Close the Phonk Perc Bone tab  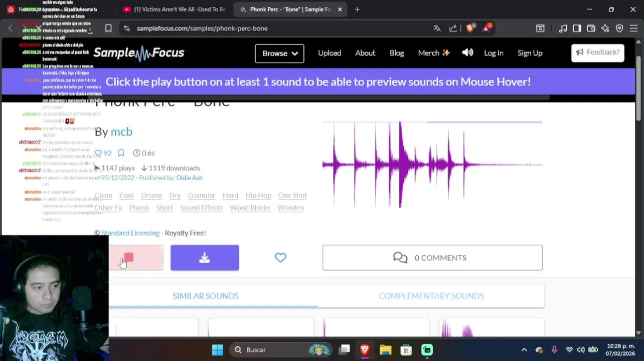point(340,10)
